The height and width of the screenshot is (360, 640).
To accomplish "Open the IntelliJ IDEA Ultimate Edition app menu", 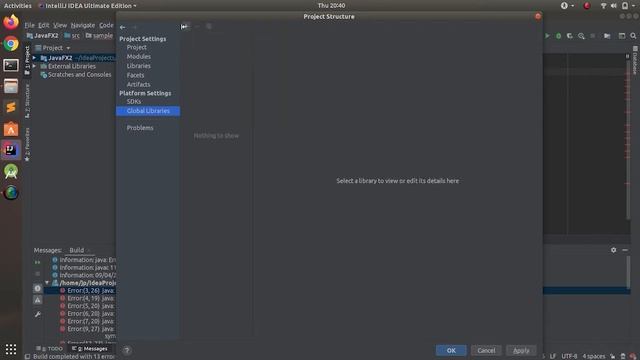I will point(87,6).
